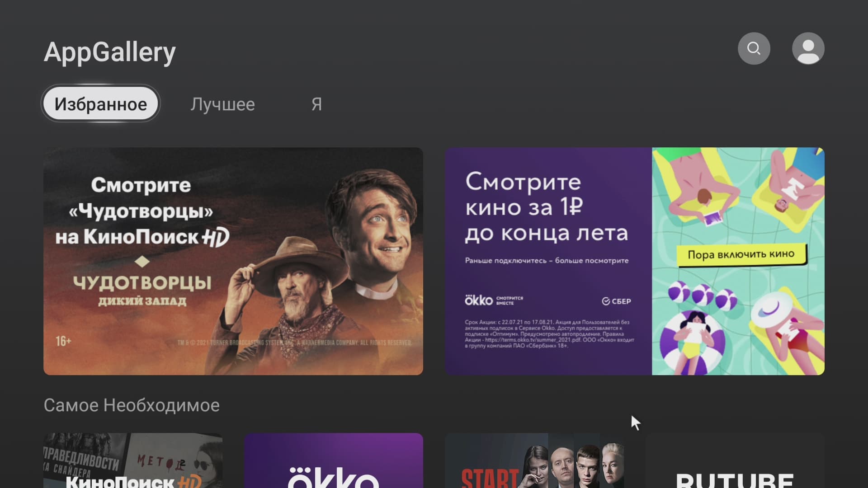Viewport: 868px width, 488px height.
Task: Click the AppGallery title
Action: [109, 52]
